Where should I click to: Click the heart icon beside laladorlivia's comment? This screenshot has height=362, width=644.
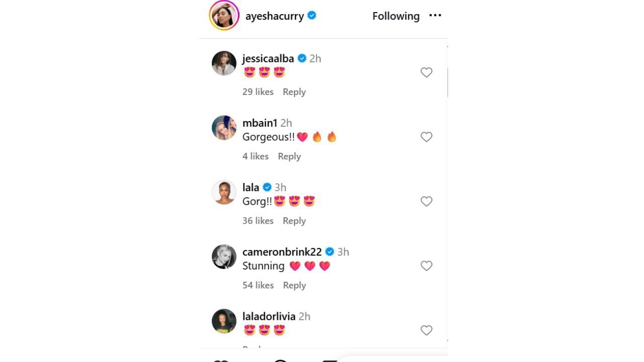coord(426,330)
